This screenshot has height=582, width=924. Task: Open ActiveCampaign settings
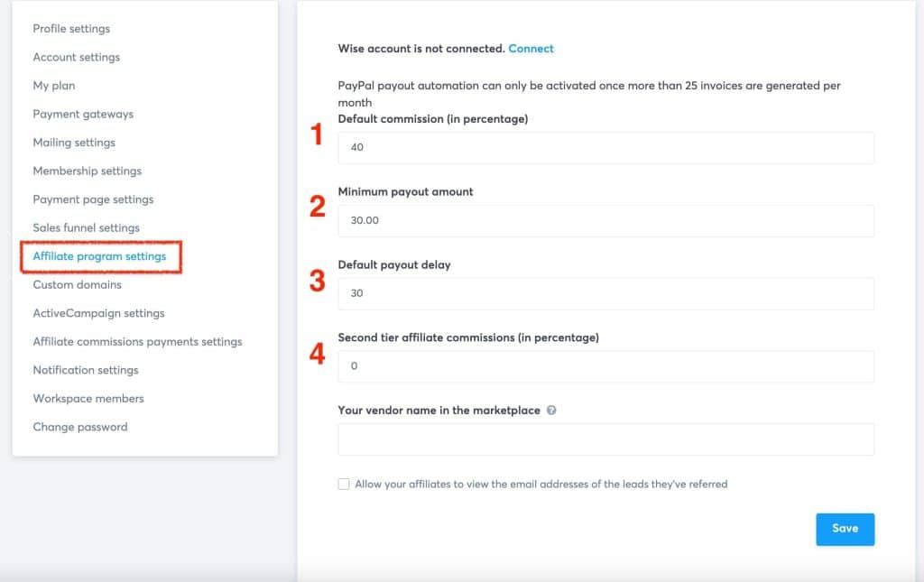coord(98,313)
